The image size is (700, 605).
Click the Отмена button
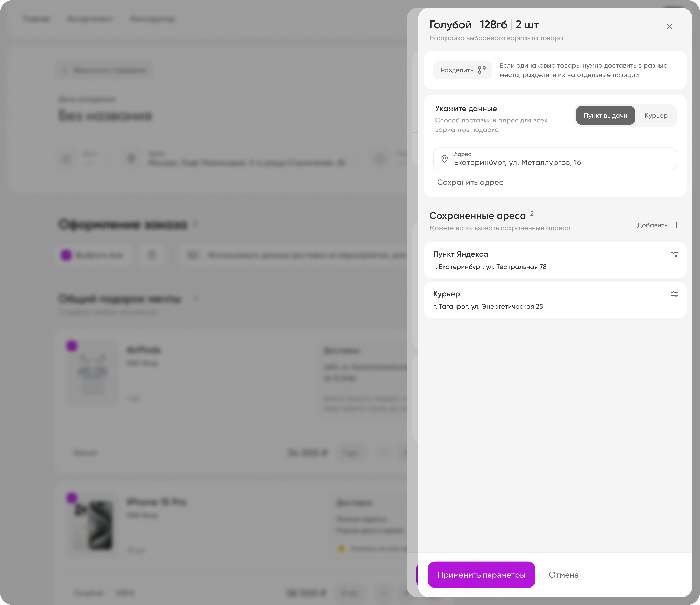(564, 575)
